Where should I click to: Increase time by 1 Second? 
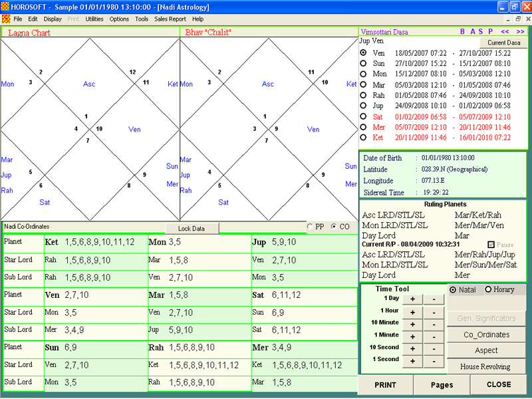(x=412, y=361)
